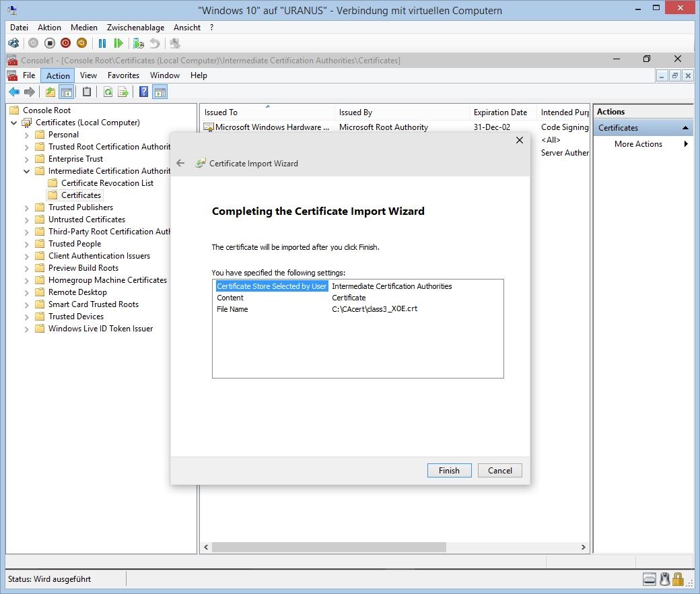The height and width of the screenshot is (594, 700).
Task: Send Ctrl+Alt+Del via the toolbar icon
Action: pyautogui.click(x=13, y=43)
